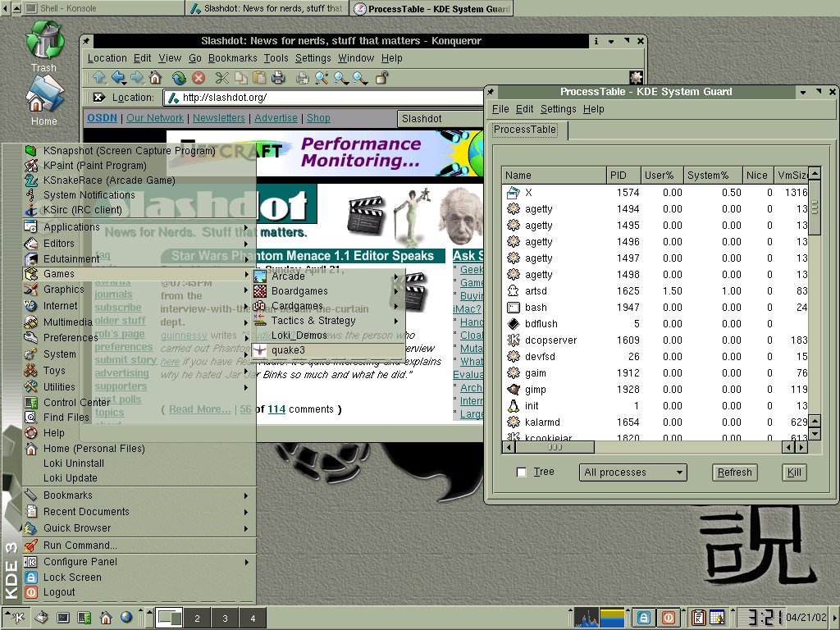Screen dimensions: 840x630
Task: Select the artsd process row
Action: [x=655, y=291]
